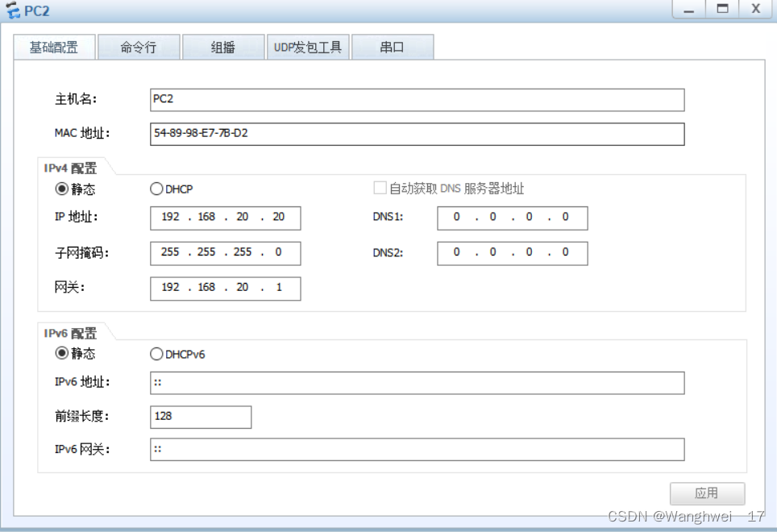
Task: Click the IPv6 配置 group label
Action: tap(70, 334)
